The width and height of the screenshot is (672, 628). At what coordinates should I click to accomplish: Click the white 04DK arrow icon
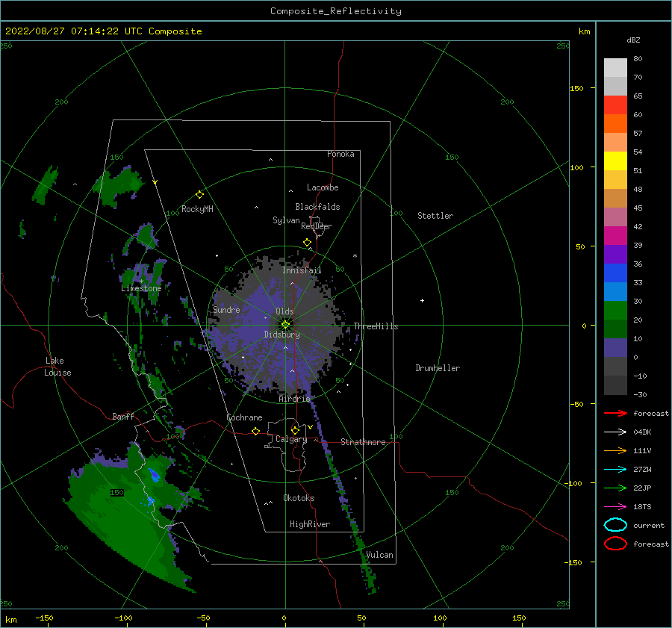click(x=615, y=432)
